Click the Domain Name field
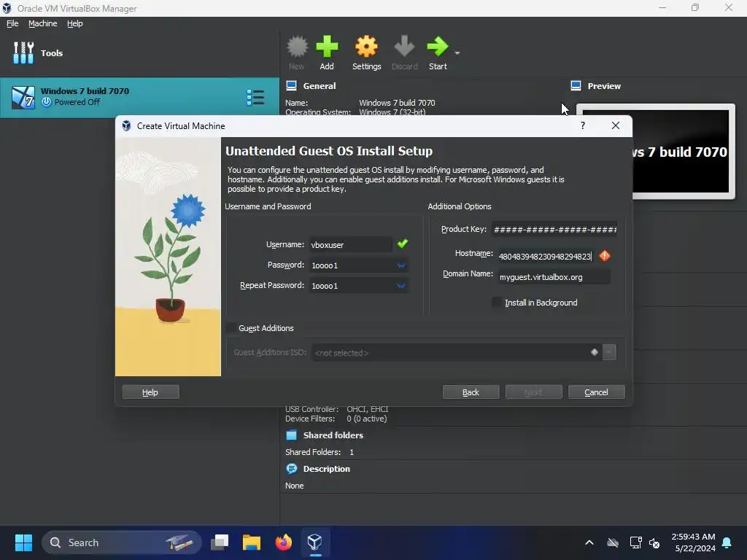747x560 pixels. tap(554, 276)
